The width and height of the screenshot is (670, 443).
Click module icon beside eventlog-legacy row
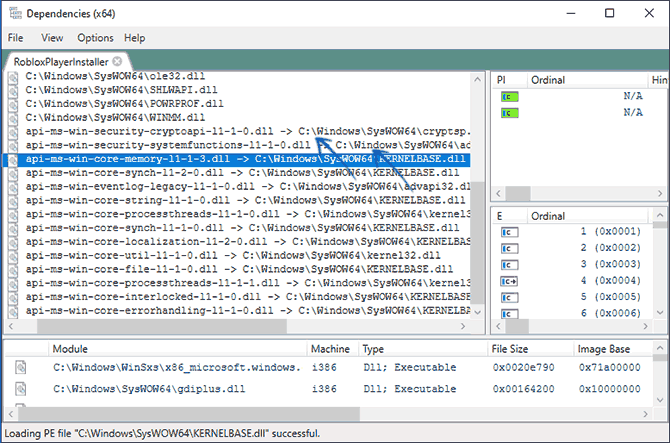coord(13,187)
